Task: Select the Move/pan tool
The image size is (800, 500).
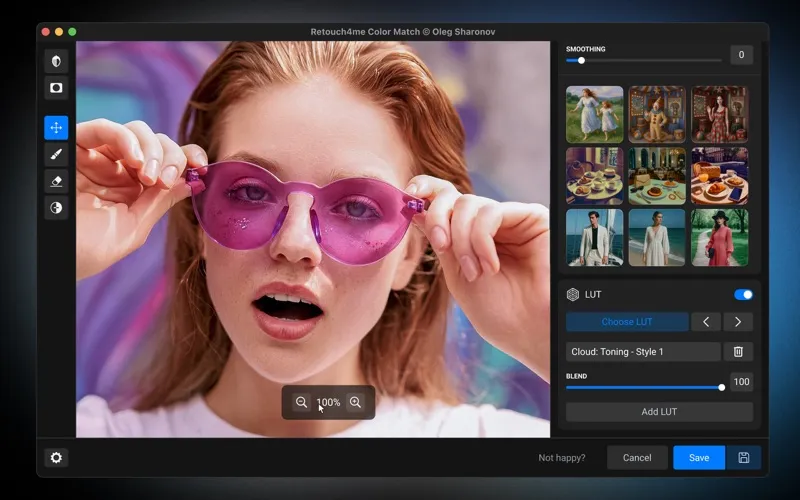Action: tap(56, 127)
